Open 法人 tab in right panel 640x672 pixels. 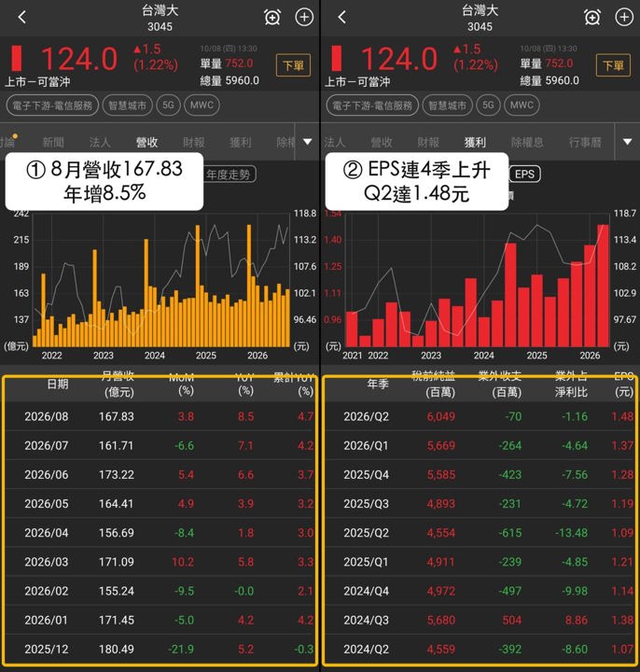point(334,142)
